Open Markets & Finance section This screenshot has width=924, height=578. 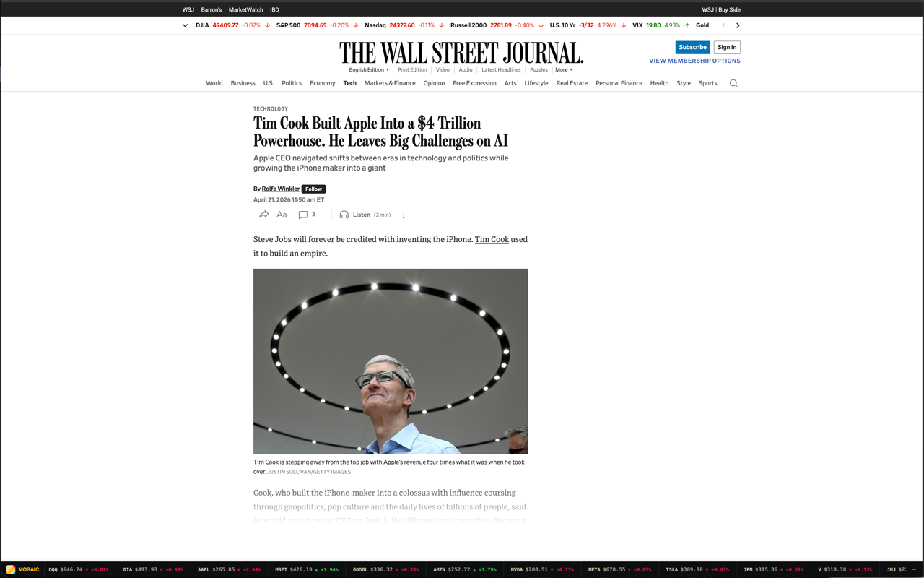click(390, 83)
